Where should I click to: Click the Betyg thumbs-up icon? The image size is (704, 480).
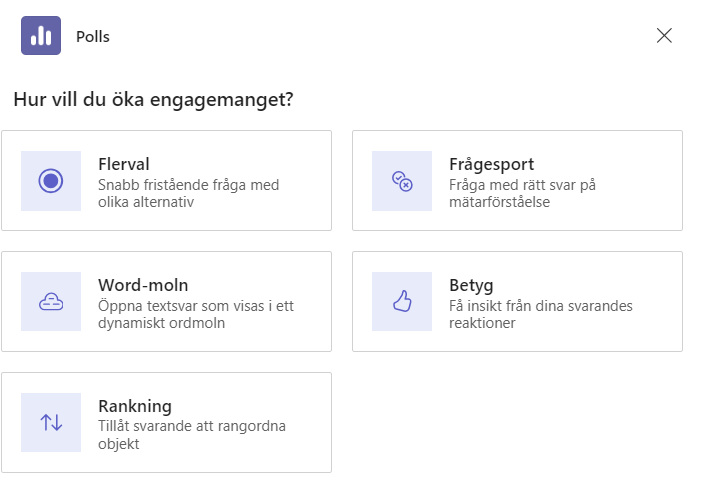click(402, 302)
